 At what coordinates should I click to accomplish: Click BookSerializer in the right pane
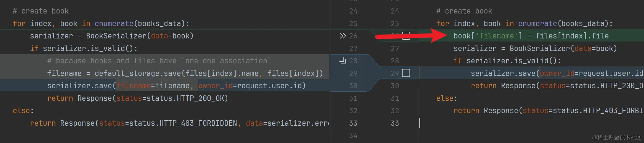(539, 49)
